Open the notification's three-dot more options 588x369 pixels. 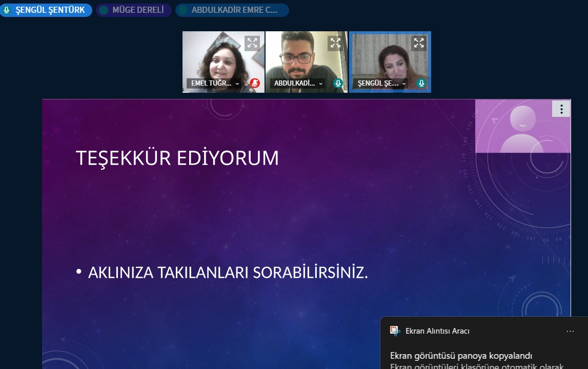click(570, 332)
